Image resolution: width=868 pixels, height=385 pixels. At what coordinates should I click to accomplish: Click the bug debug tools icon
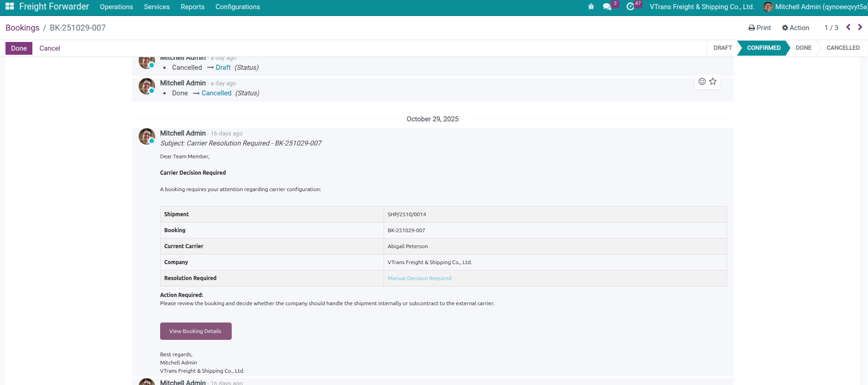(591, 7)
